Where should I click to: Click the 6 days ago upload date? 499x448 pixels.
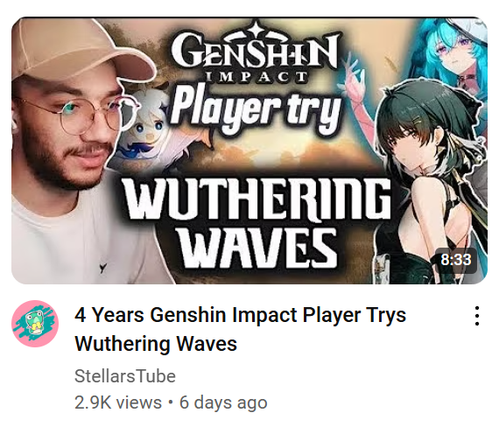223,402
